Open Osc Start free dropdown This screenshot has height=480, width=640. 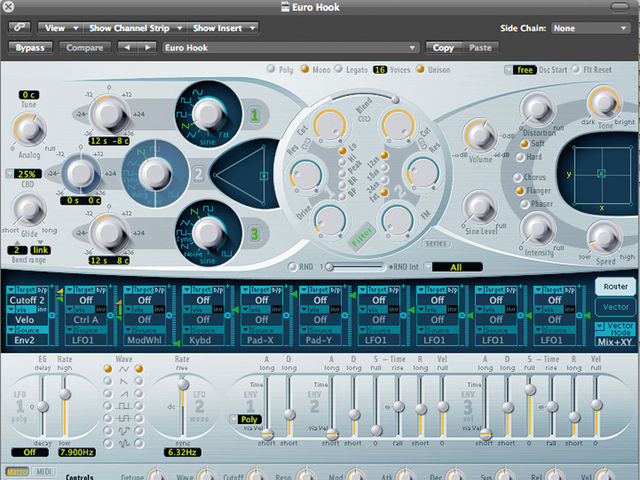point(520,70)
